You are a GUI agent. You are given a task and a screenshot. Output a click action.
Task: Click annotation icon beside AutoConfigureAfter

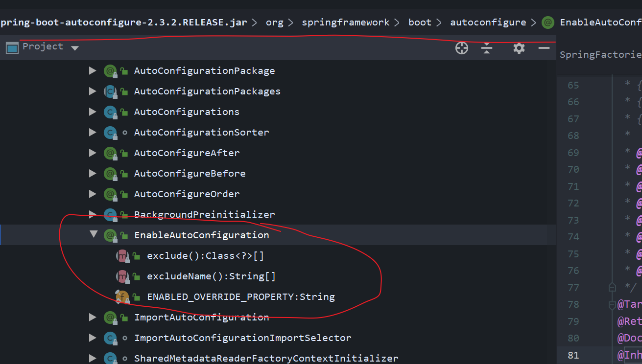click(x=110, y=153)
